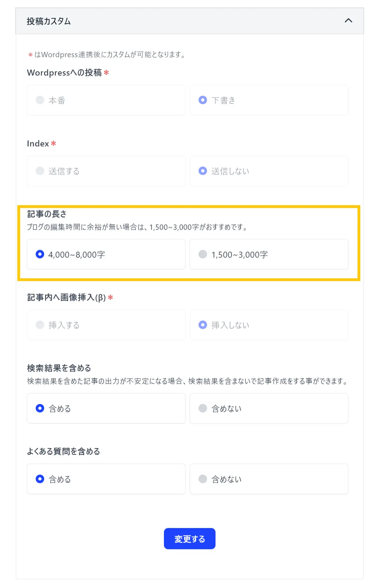372x588 pixels.
Task: Select 本番 for Wordpress posting
Action: point(40,100)
